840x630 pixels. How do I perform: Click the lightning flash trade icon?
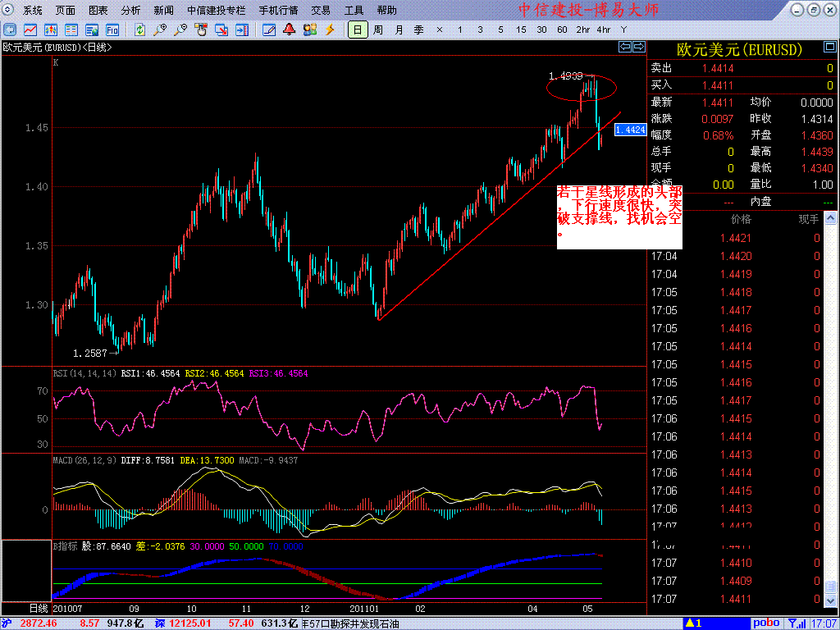click(x=330, y=30)
